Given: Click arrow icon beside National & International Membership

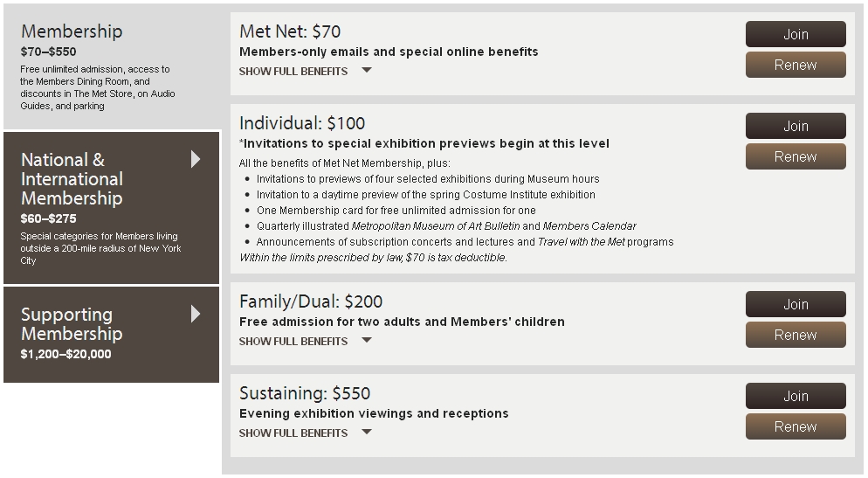Looking at the screenshot, I should (196, 159).
